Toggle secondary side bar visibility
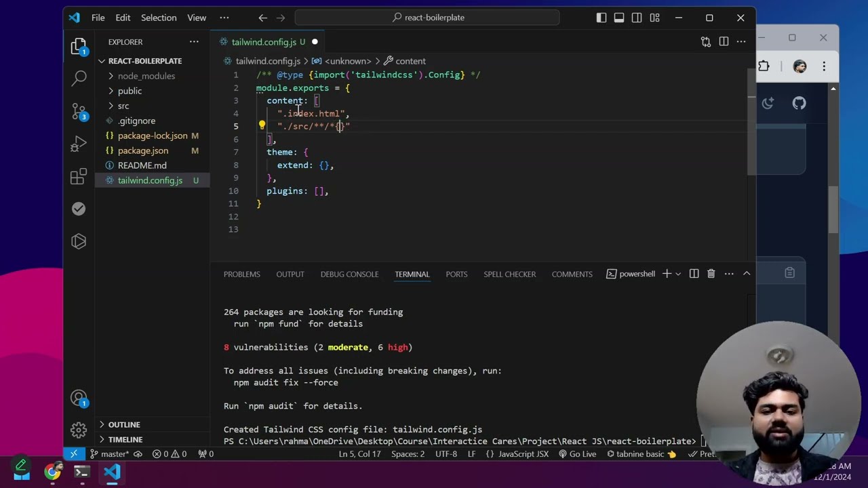The width and height of the screenshot is (868, 488). [637, 18]
